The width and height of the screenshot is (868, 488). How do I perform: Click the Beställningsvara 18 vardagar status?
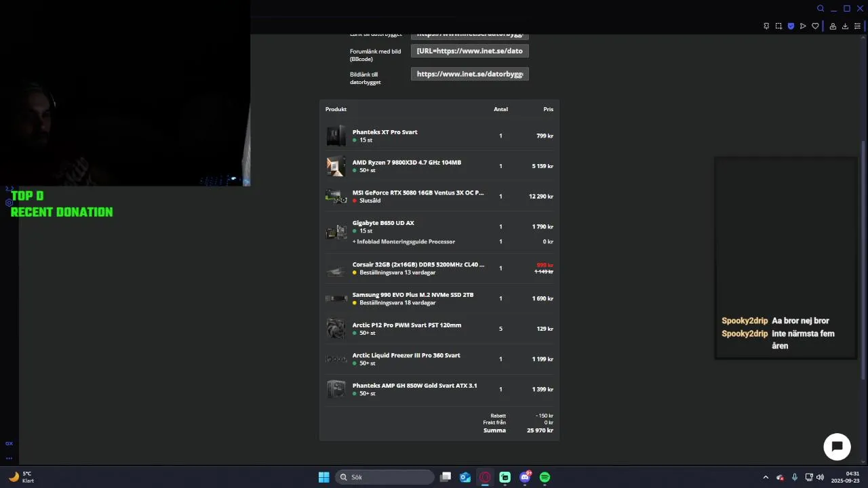click(x=397, y=303)
